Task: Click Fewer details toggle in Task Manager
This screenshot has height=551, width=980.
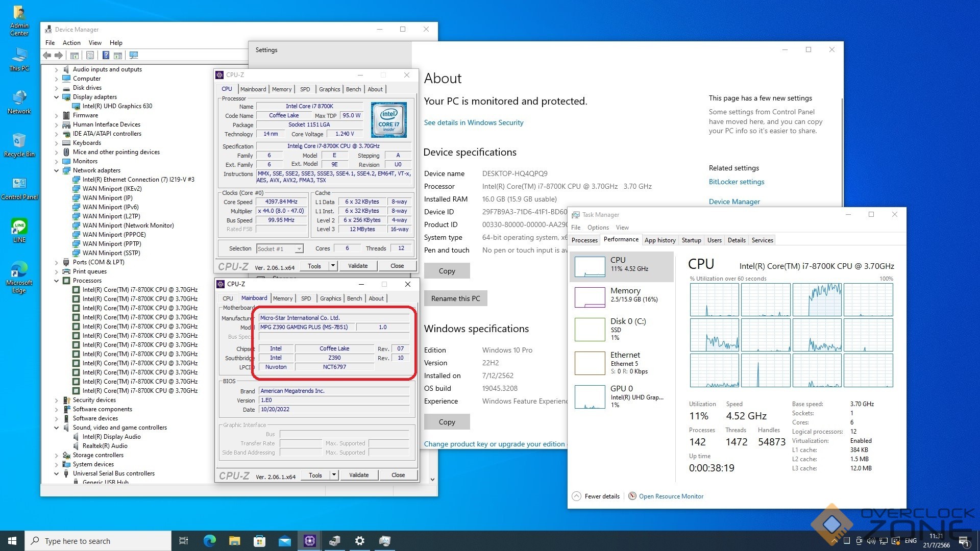Action: [596, 496]
